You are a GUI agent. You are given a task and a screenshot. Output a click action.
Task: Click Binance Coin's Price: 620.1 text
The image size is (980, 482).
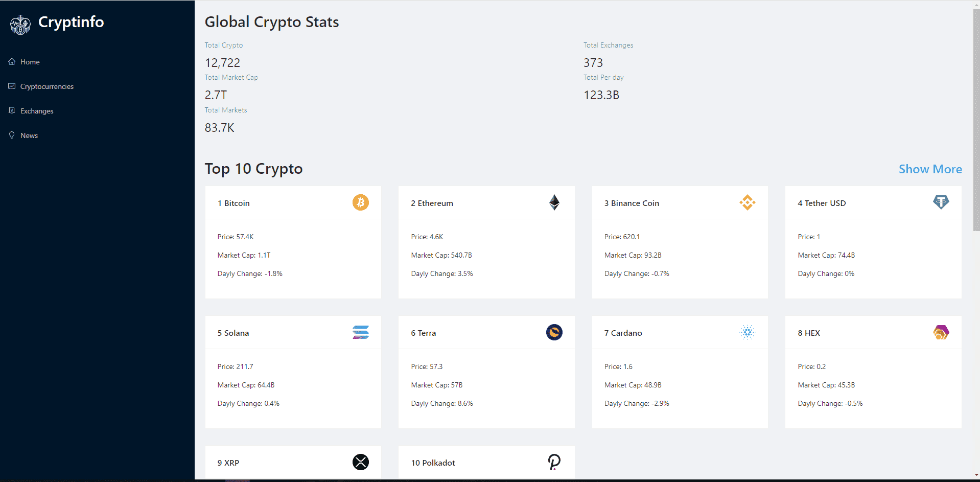(622, 237)
